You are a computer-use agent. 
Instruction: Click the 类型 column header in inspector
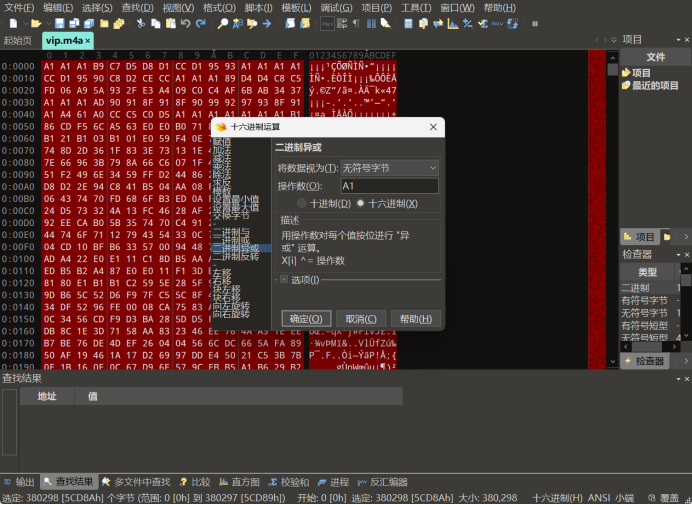tap(647, 272)
